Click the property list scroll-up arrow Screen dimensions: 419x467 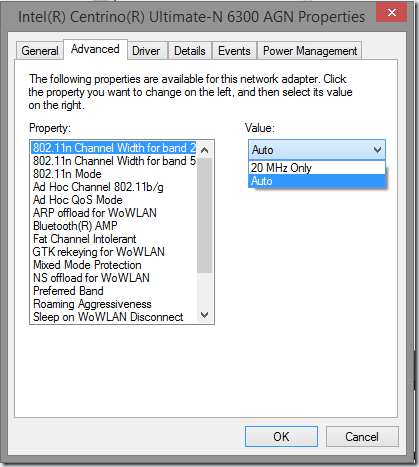pyautogui.click(x=205, y=150)
